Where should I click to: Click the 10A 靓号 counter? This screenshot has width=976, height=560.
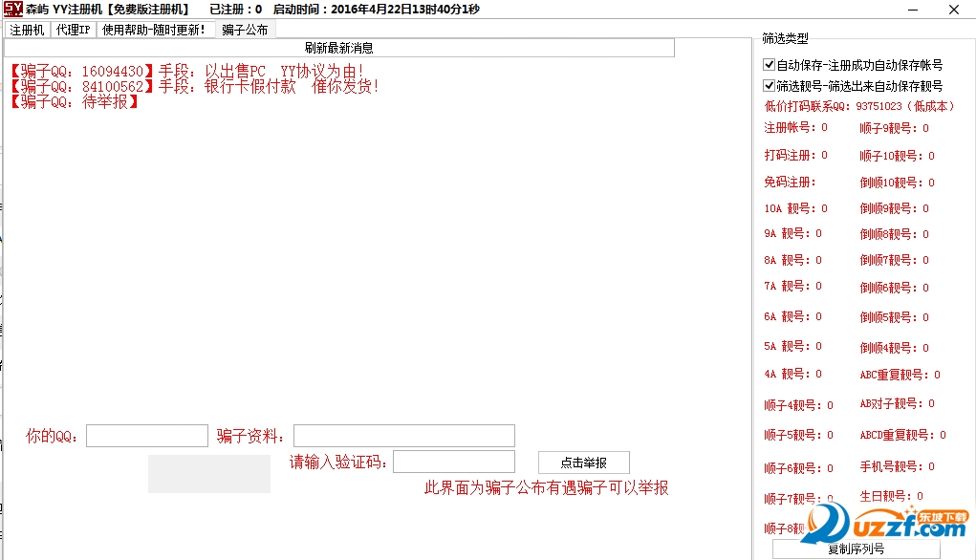click(795, 208)
